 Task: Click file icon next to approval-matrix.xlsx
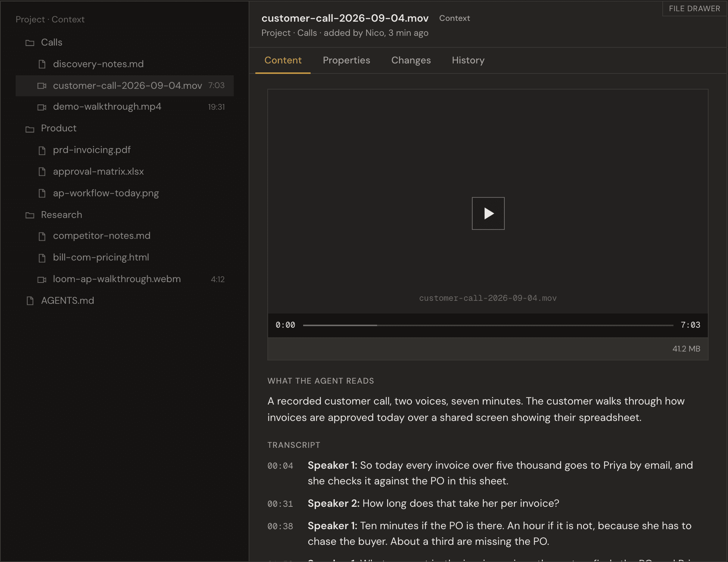[42, 172]
